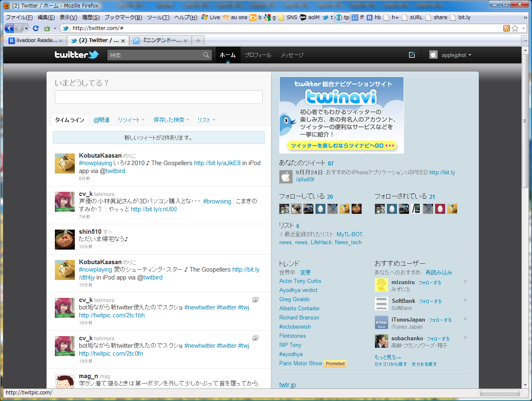Show the 2 new tweets notification bar

(159, 138)
